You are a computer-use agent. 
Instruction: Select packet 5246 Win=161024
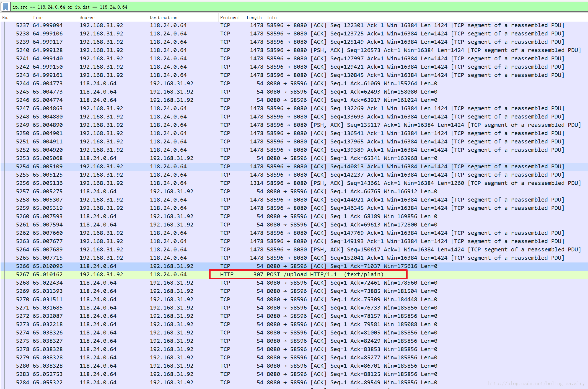(x=294, y=100)
